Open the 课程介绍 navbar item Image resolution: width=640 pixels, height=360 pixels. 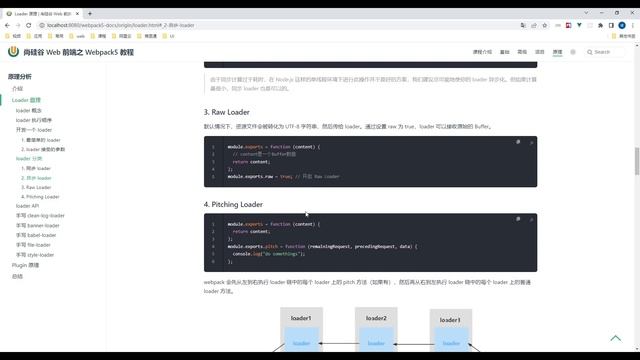[x=482, y=52]
